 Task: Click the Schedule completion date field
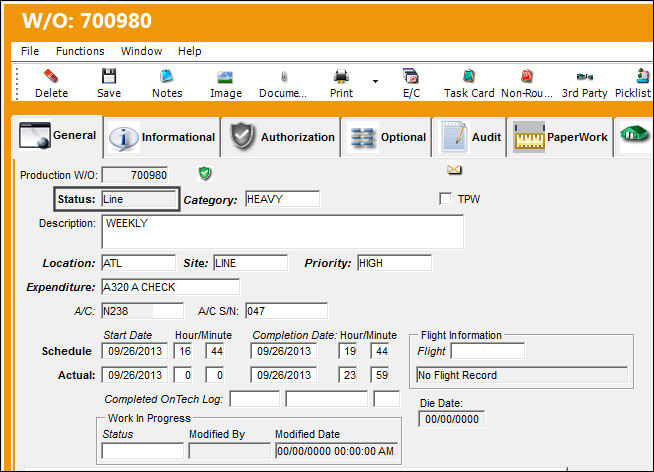pos(284,351)
